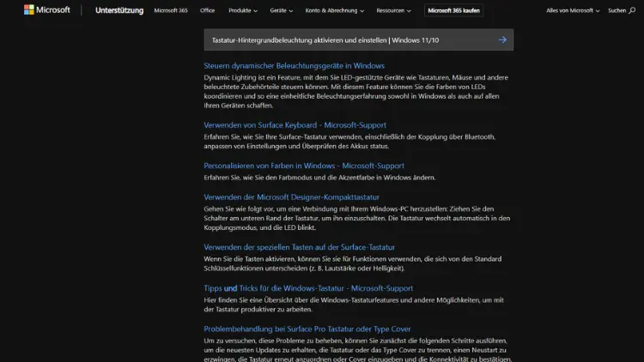Click the Microsoft logo icon
This screenshot has width=644, height=362.
point(28,9)
